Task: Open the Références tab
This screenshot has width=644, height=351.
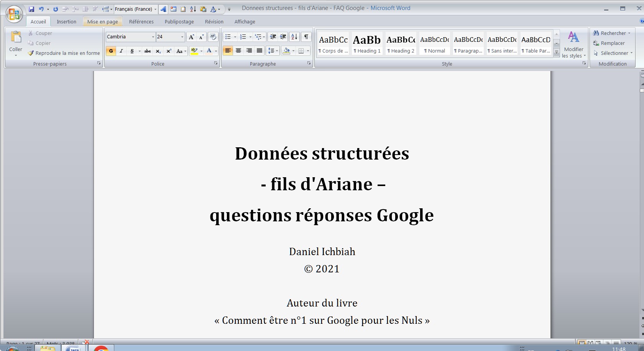Action: (141, 21)
